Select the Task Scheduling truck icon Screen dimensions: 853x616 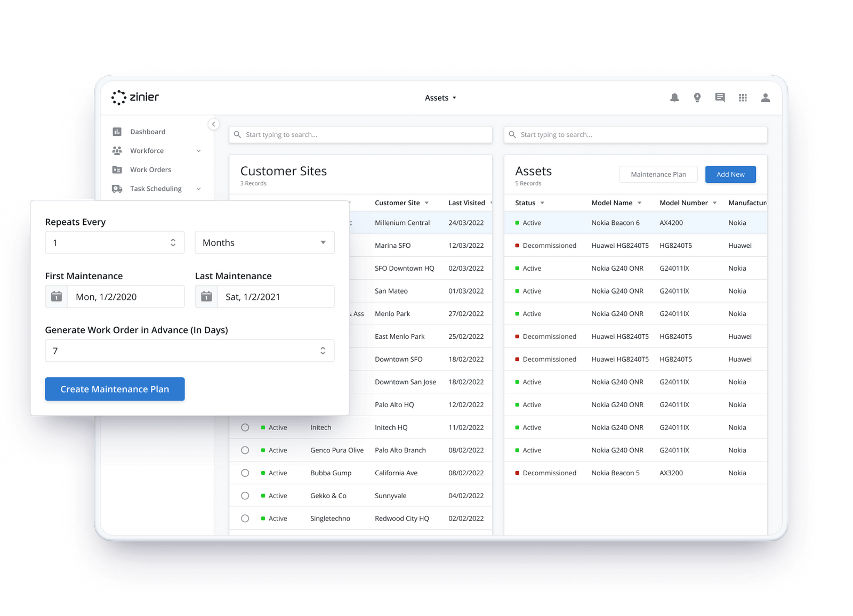point(117,189)
